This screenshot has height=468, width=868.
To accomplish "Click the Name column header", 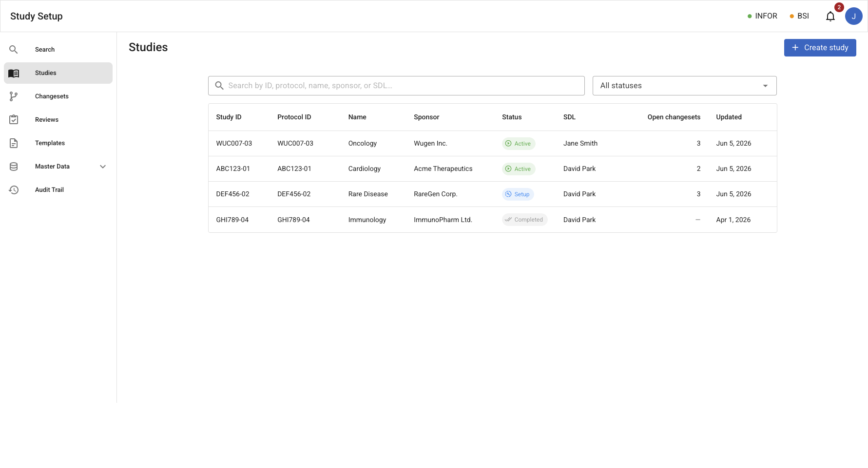I will (357, 117).
